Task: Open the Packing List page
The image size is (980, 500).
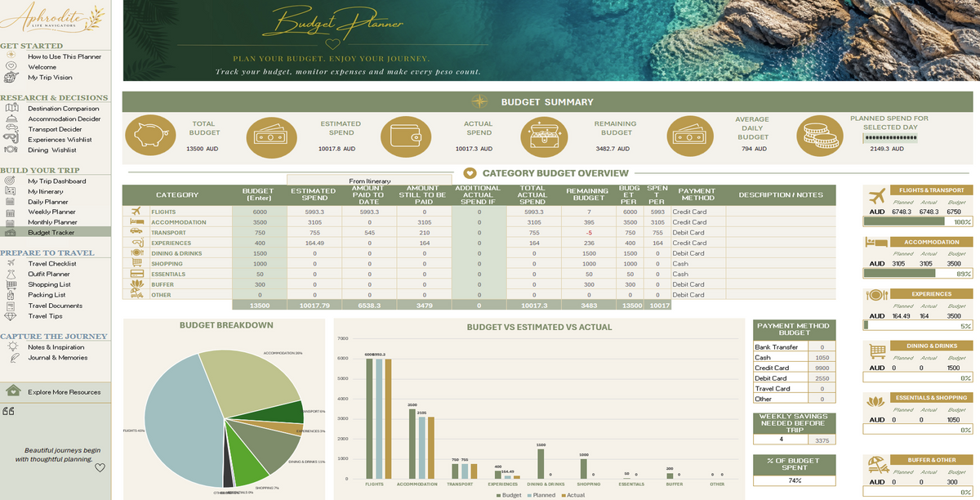Action: pyautogui.click(x=47, y=295)
